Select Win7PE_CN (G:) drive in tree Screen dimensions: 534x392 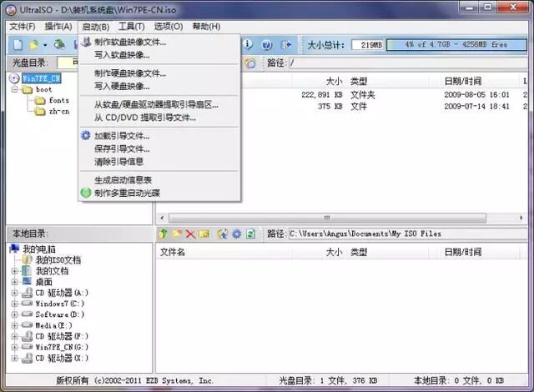pos(62,347)
